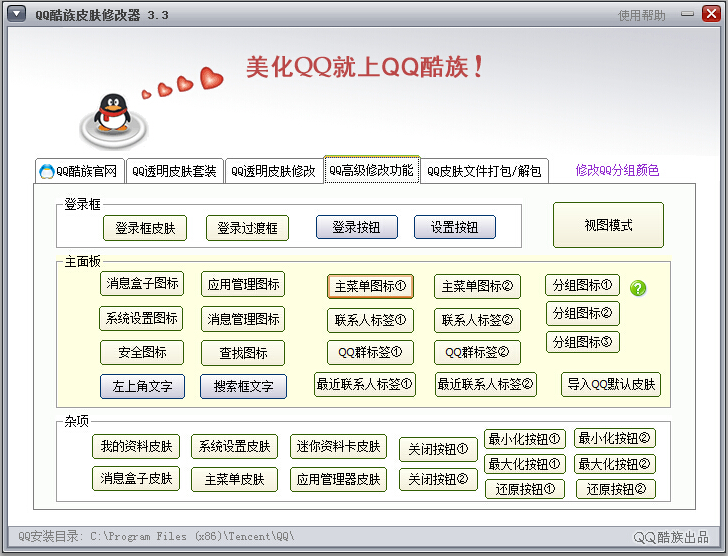Click the large 视图模式 button
Image resolution: width=728 pixels, height=556 pixels.
[x=608, y=225]
